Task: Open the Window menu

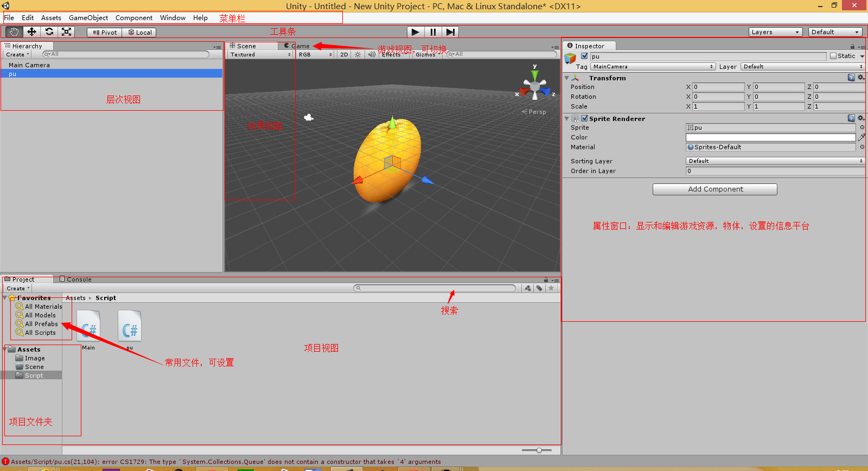Action: 173,18
